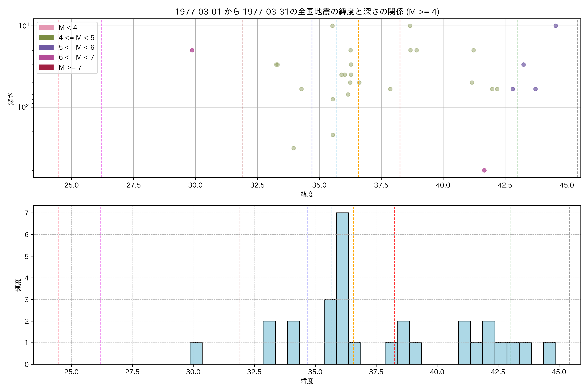Click the 7 tick label on the frequency axis

(x=26, y=213)
